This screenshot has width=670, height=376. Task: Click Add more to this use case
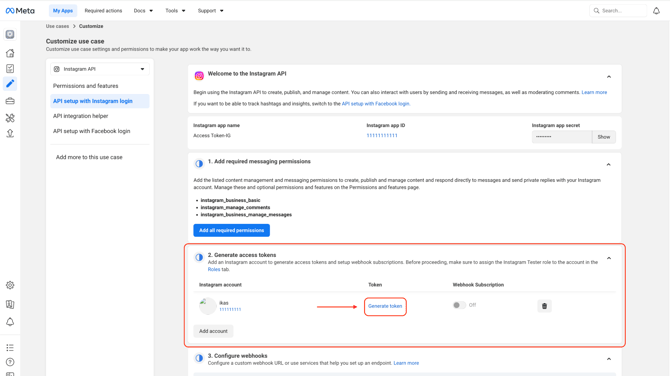pyautogui.click(x=89, y=157)
